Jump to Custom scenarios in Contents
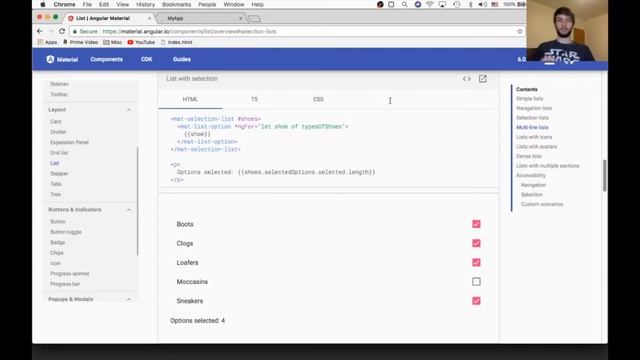The width and height of the screenshot is (640, 360). point(542,204)
